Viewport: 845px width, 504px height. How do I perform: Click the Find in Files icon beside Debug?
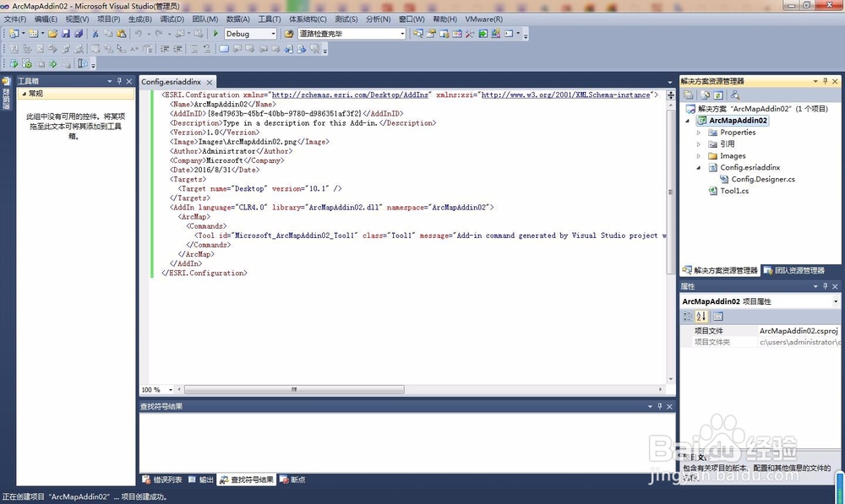289,34
